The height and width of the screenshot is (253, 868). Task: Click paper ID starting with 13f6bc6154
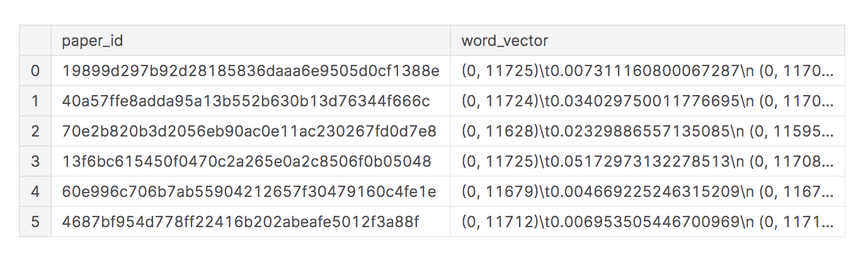[x=246, y=162]
